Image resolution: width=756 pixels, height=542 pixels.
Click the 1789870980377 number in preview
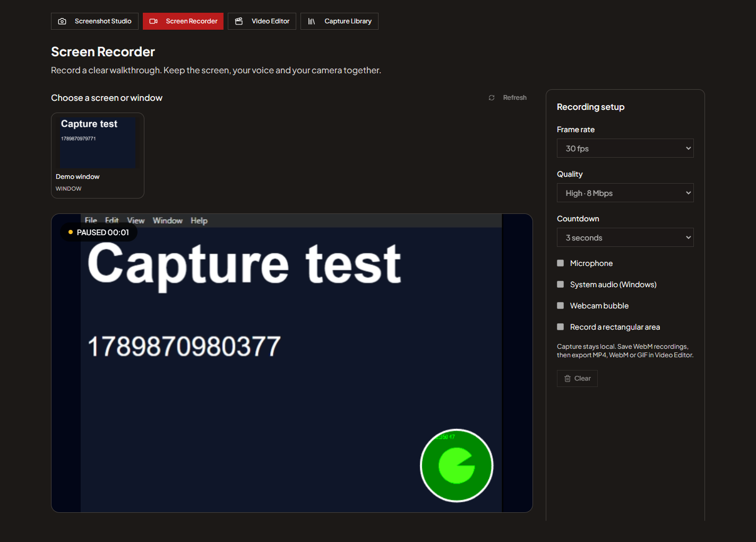[x=184, y=347]
